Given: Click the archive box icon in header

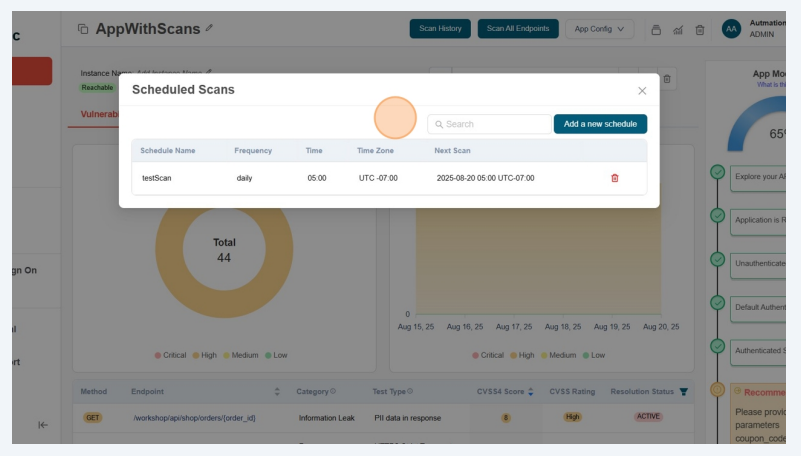Looking at the screenshot, I should point(656,30).
